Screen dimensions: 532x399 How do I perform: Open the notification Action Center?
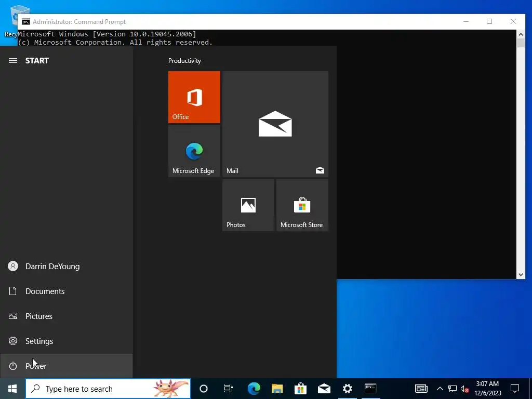coord(515,389)
